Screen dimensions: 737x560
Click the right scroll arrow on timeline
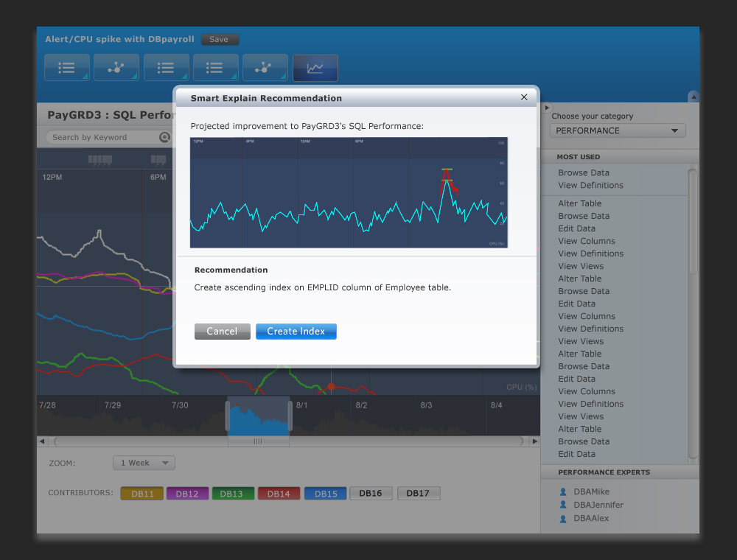coord(534,441)
